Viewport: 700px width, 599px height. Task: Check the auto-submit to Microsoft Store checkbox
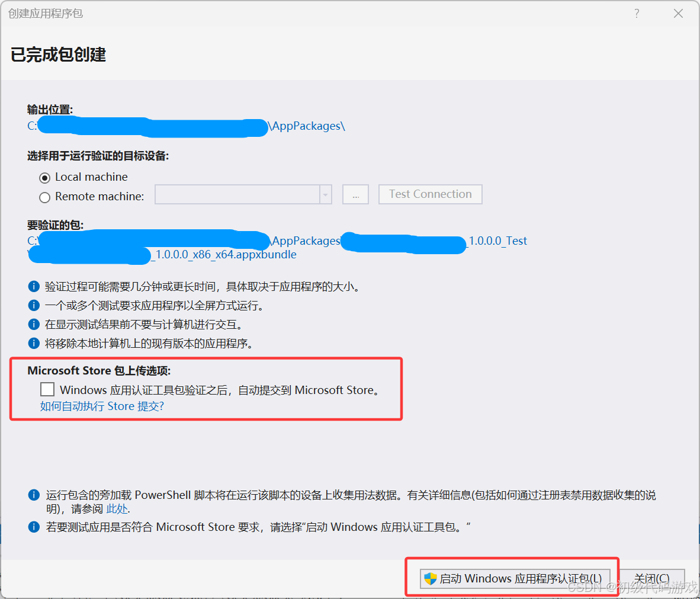tap(47, 389)
